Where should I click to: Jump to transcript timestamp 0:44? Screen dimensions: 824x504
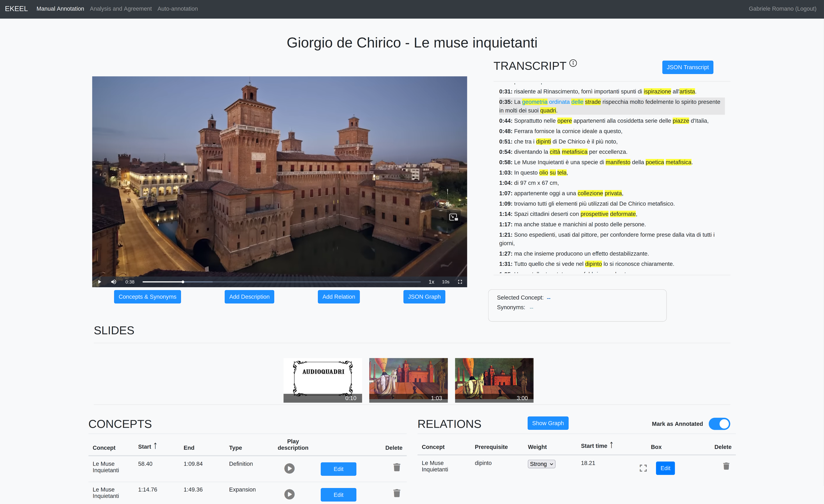pos(505,121)
